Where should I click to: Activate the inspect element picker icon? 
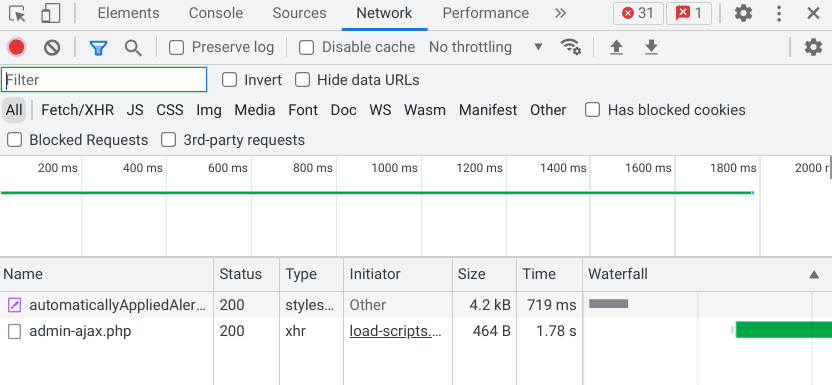18,13
